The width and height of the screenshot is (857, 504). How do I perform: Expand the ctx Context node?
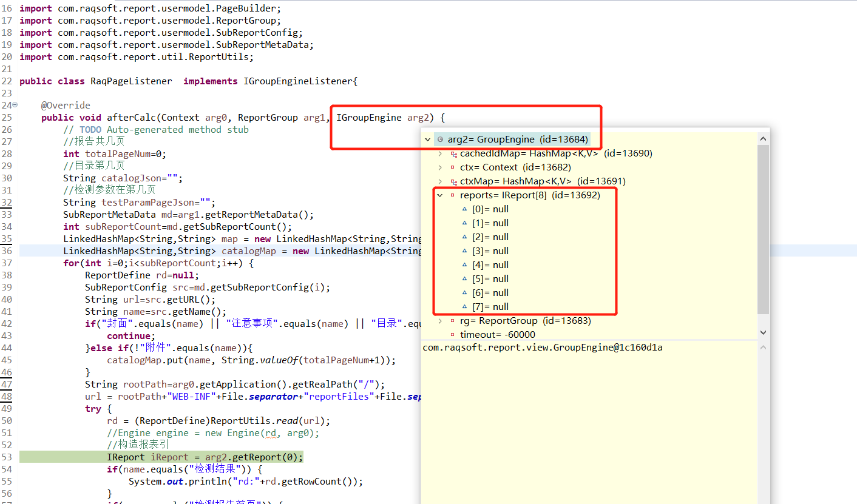[440, 167]
